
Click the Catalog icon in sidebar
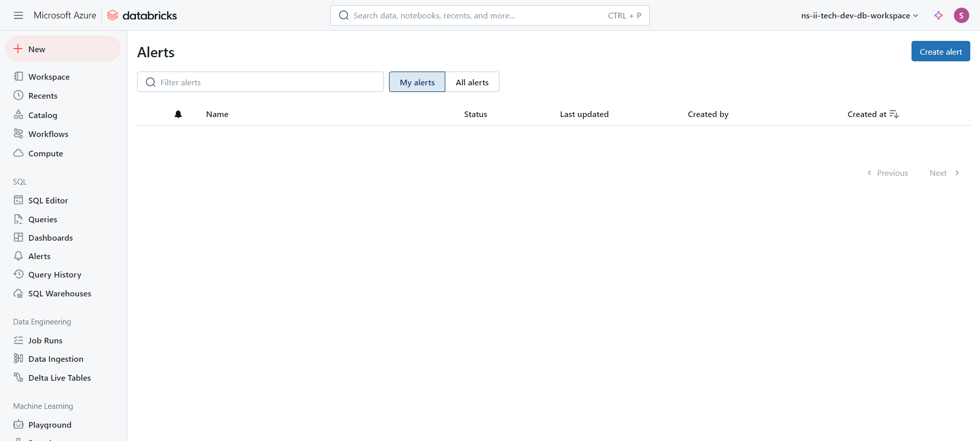click(18, 114)
